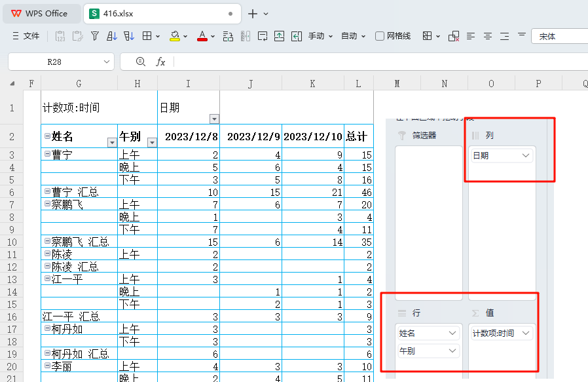Collapse the 江一平 group in row 13
Image resolution: width=588 pixels, height=382 pixels.
pyautogui.click(x=47, y=278)
